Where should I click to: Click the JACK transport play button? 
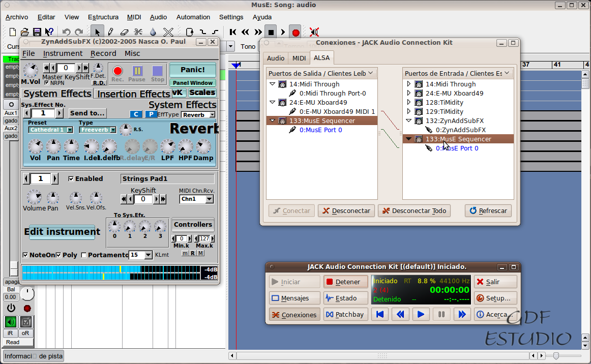point(420,315)
